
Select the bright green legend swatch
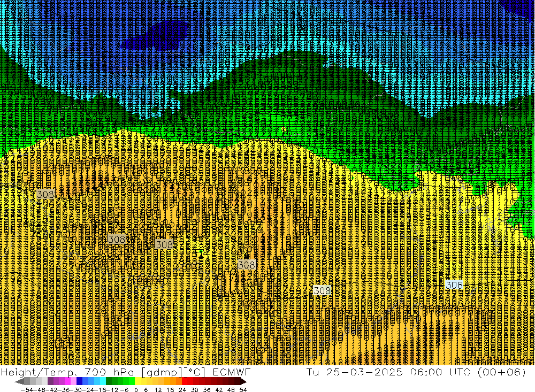click(132, 381)
